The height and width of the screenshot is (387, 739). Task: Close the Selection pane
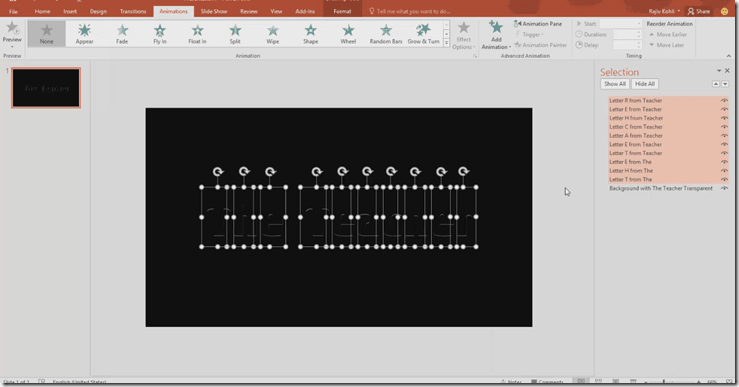coord(727,71)
